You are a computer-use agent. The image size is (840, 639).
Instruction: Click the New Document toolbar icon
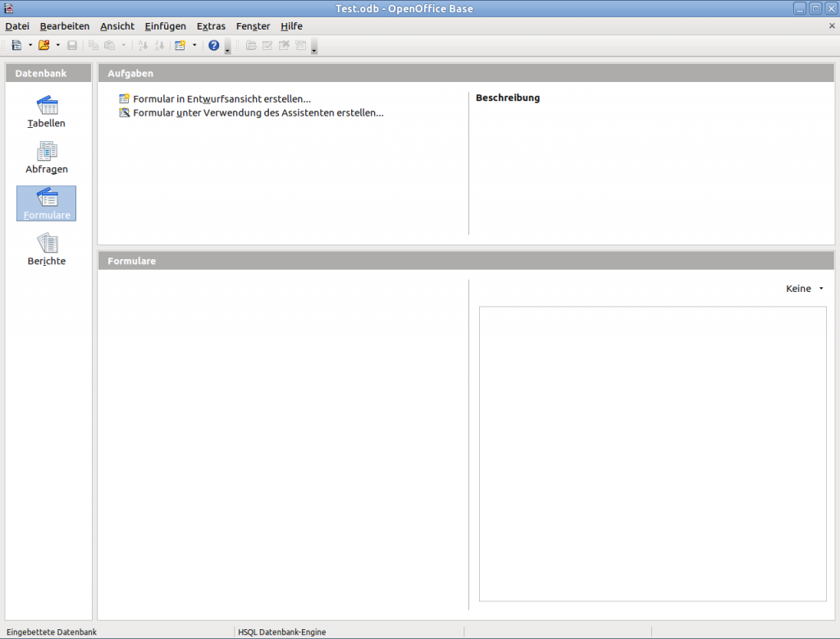(x=16, y=45)
